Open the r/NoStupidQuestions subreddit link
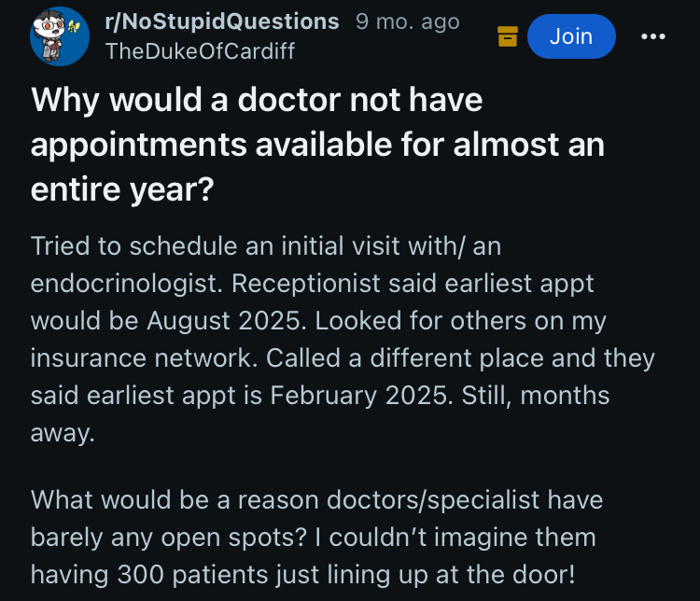The image size is (700, 601). point(222,21)
